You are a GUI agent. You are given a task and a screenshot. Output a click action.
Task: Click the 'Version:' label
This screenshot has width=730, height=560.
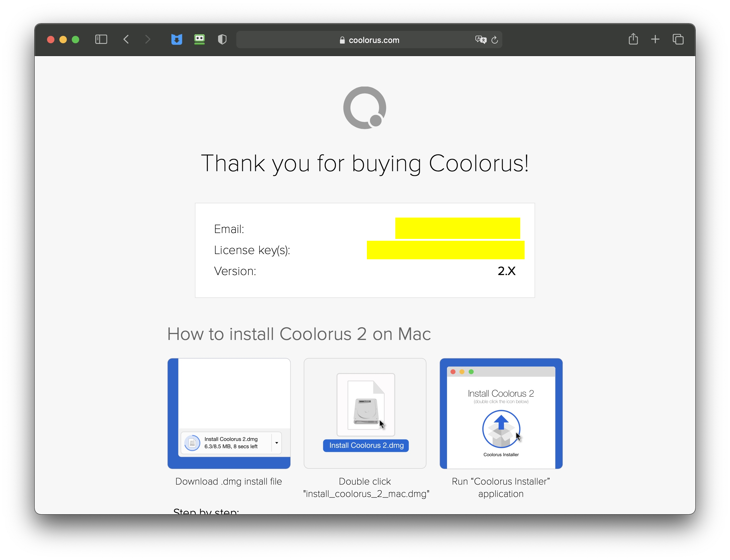pos(235,271)
